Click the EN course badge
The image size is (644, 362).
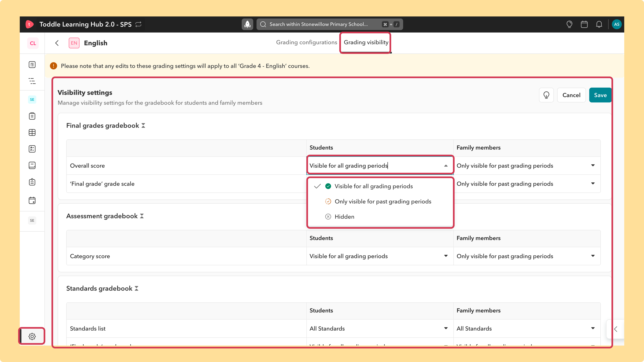click(x=74, y=43)
